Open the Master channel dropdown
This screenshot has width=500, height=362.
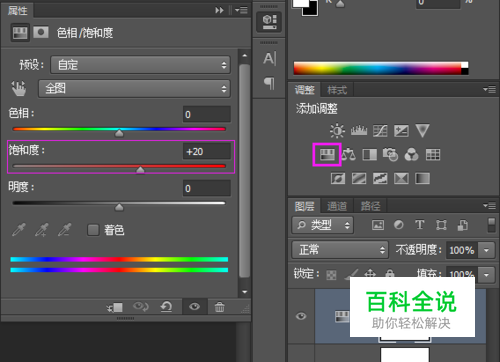(134, 89)
